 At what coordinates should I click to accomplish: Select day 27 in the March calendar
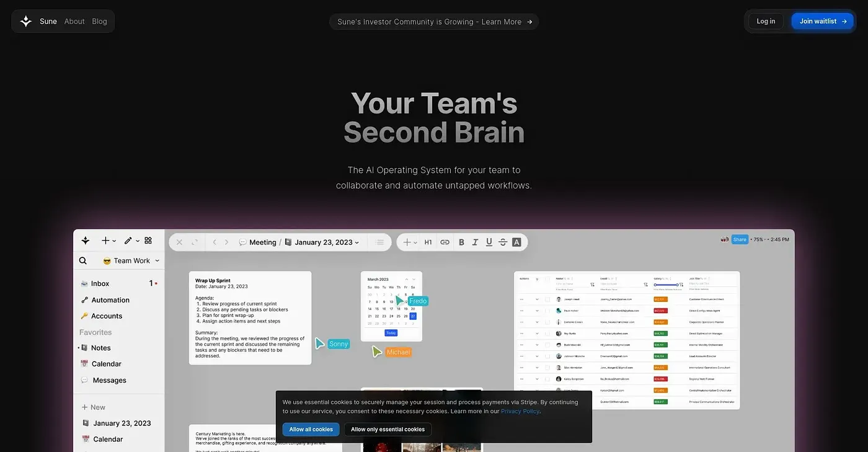click(413, 316)
